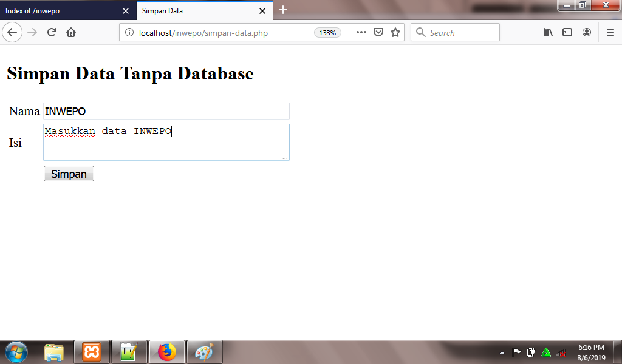Open a new browser tab with plus button
This screenshot has height=364, width=622.
(x=282, y=10)
